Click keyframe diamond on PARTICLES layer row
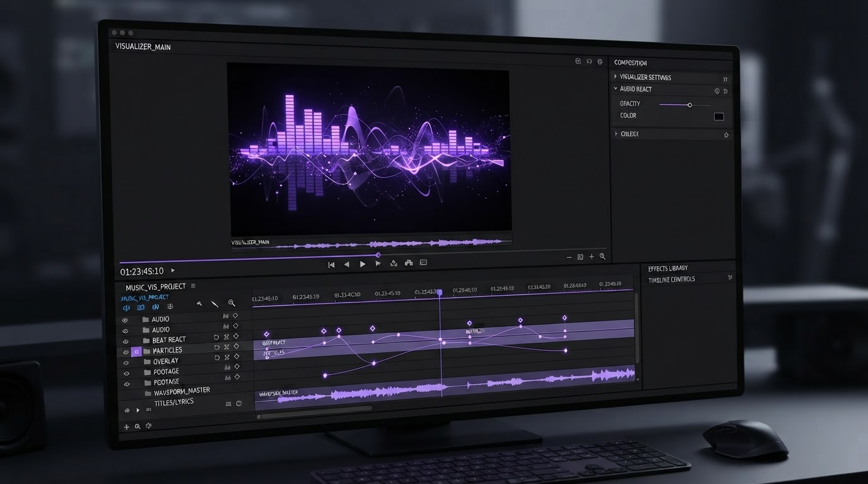Image resolution: width=868 pixels, height=484 pixels. 236,346
